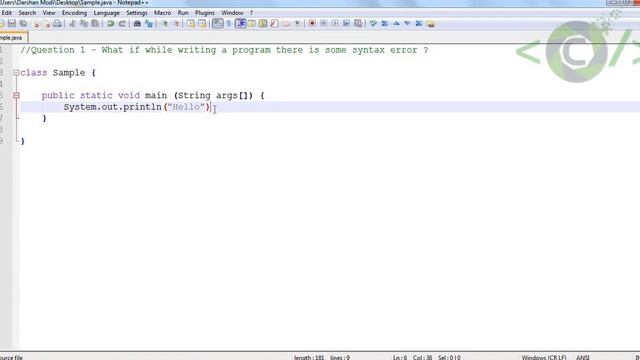Open the Replace dialog icon

[x=149, y=24]
